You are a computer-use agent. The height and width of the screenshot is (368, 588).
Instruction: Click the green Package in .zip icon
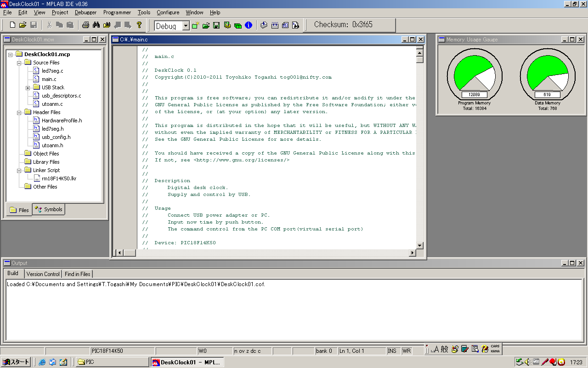coord(237,25)
